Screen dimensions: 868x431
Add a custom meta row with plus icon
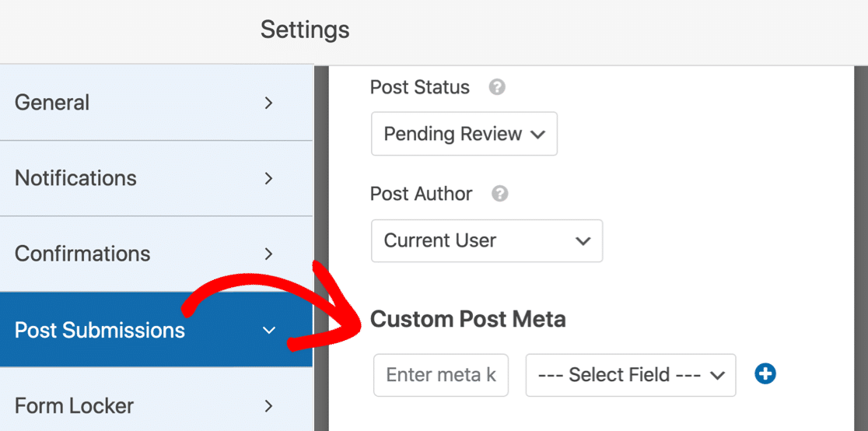[x=765, y=374]
